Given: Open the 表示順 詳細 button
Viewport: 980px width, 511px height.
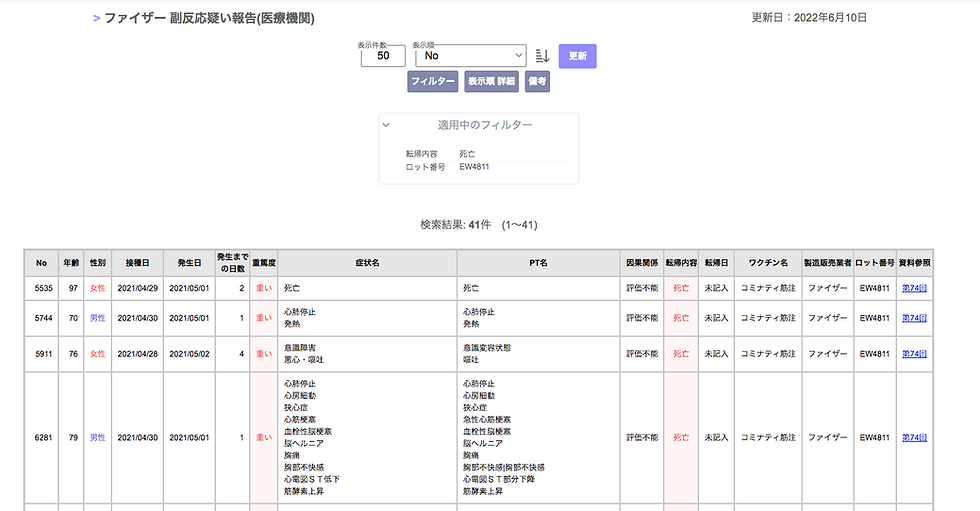Looking at the screenshot, I should pos(491,81).
